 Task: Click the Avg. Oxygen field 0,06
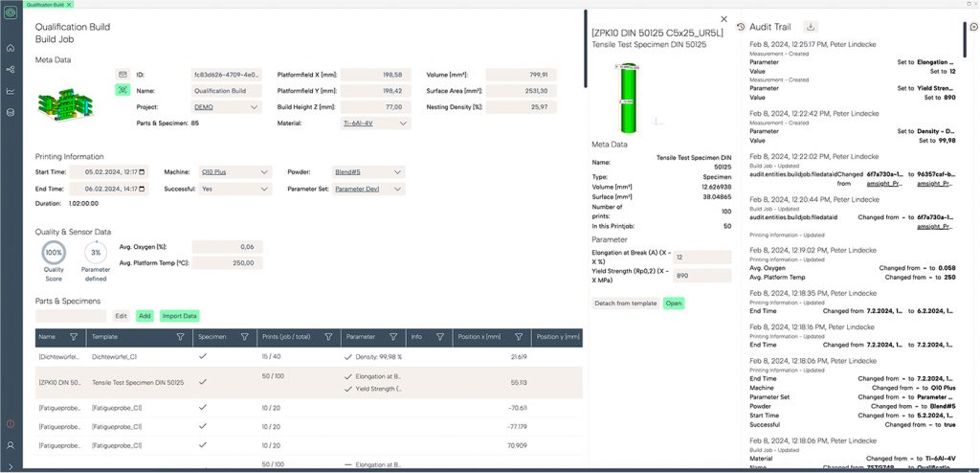(228, 247)
